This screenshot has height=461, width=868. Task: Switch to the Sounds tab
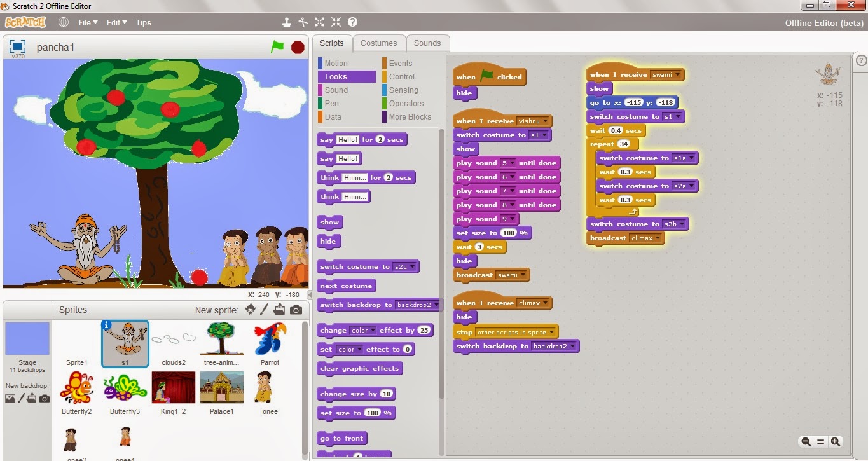click(427, 43)
